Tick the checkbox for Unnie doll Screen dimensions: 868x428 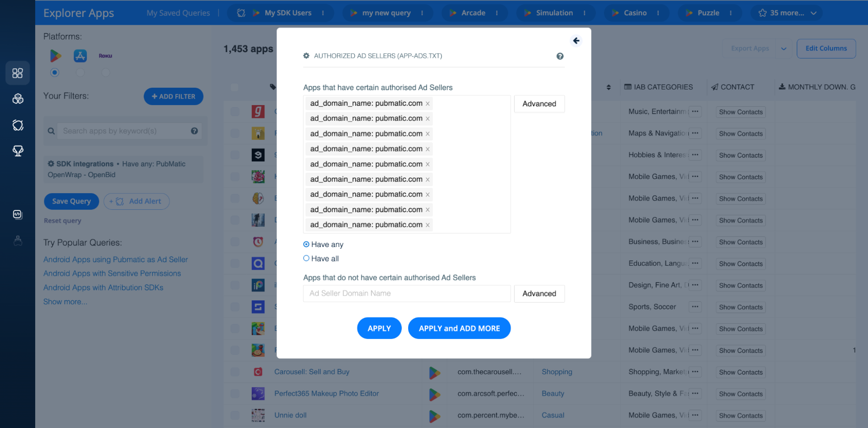coord(235,415)
